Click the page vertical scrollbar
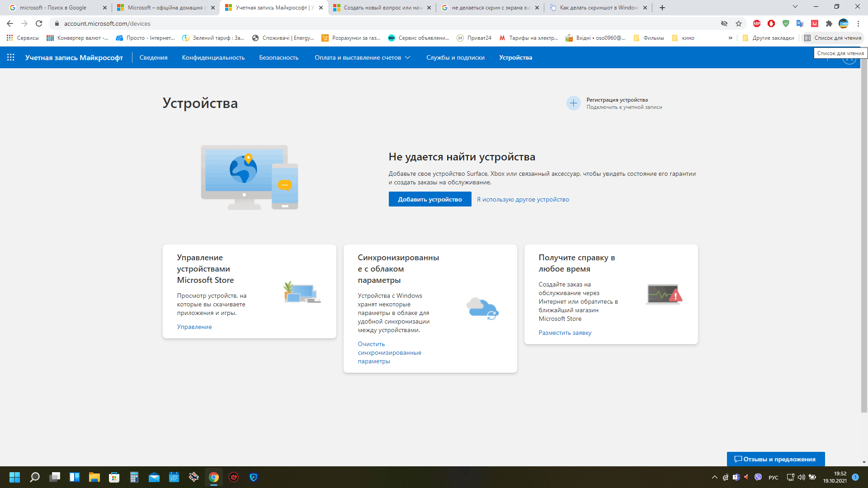The width and height of the screenshot is (868, 488). pos(864,235)
